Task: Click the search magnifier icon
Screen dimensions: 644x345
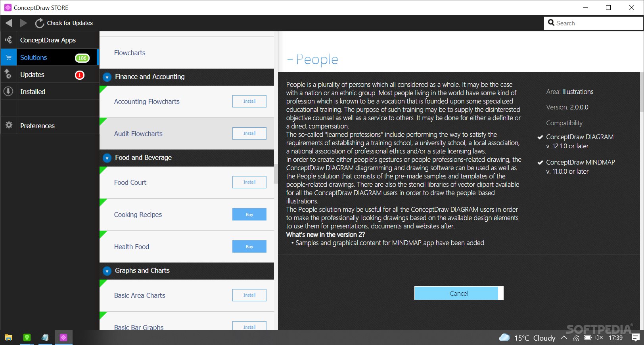Action: coord(551,23)
